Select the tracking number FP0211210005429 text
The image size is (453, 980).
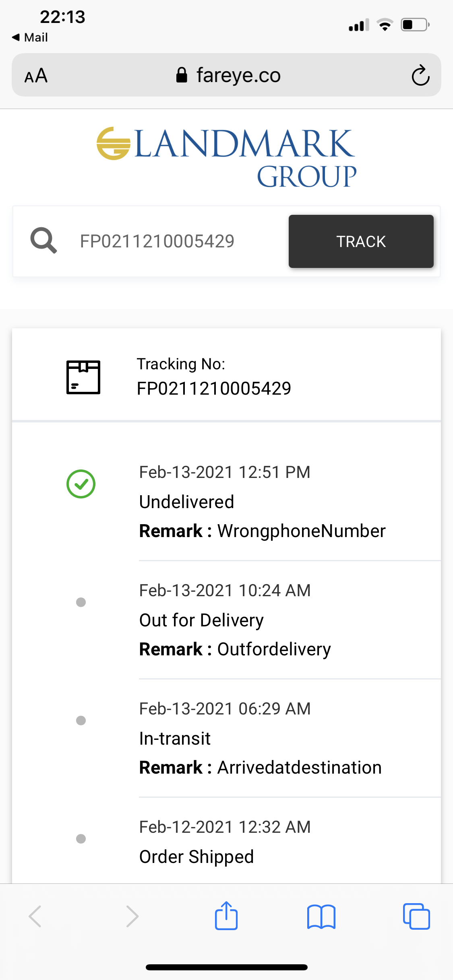coord(214,389)
